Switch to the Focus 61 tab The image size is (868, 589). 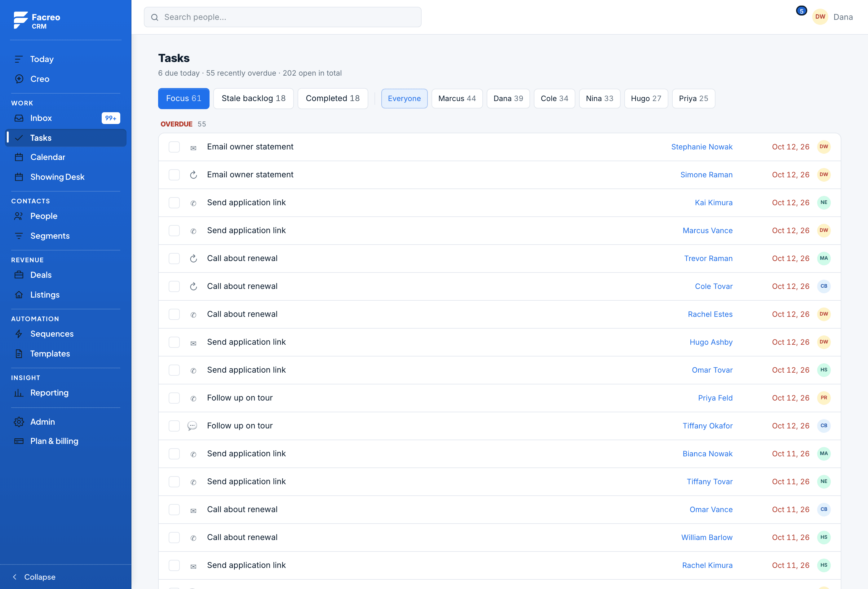pyautogui.click(x=184, y=99)
